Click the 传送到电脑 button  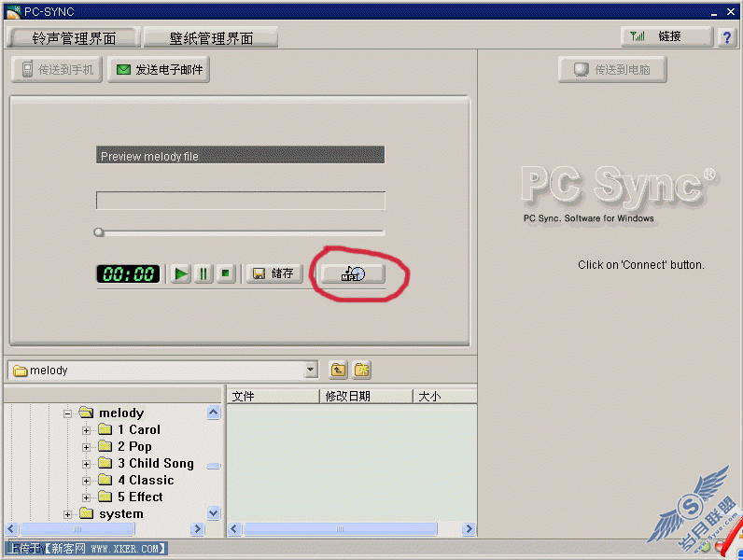click(x=612, y=70)
